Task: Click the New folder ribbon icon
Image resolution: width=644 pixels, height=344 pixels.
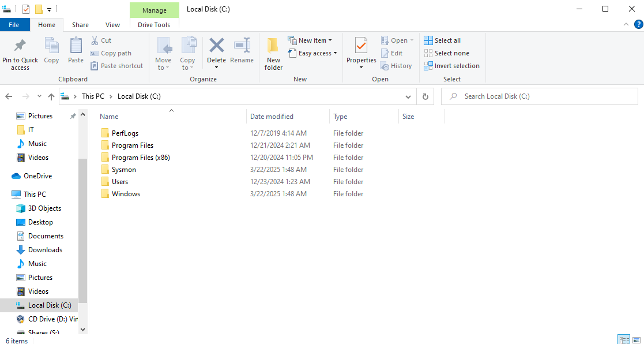Action: (273, 46)
